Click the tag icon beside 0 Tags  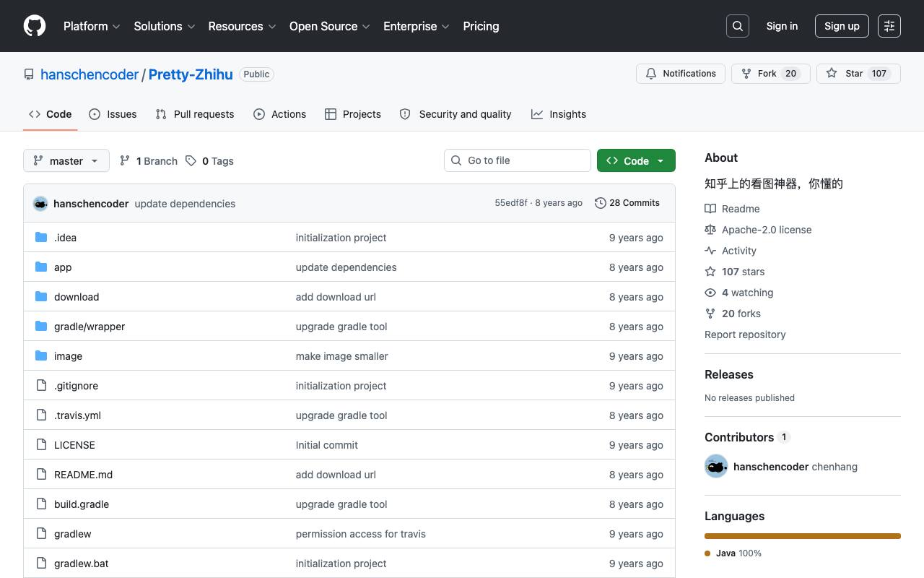click(191, 161)
